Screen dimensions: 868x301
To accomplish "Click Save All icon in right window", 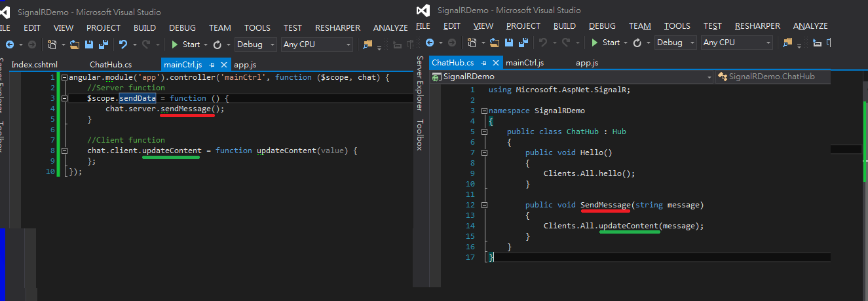I will 523,43.
